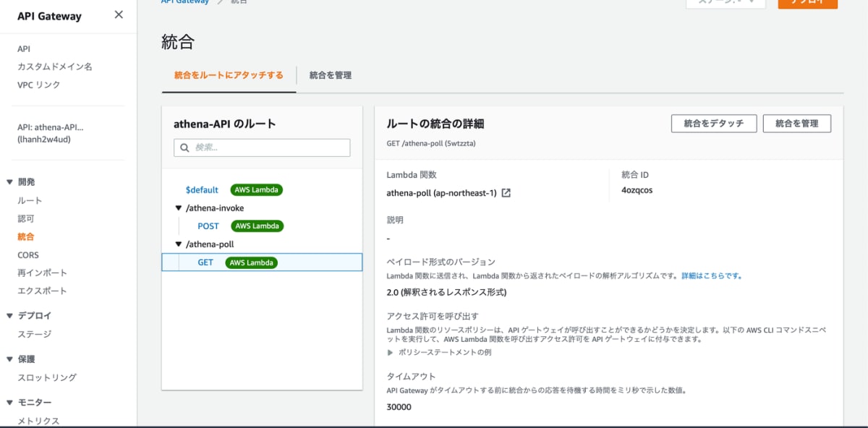Click the search magnifier icon in routes panel
The image size is (868, 428).
click(184, 147)
